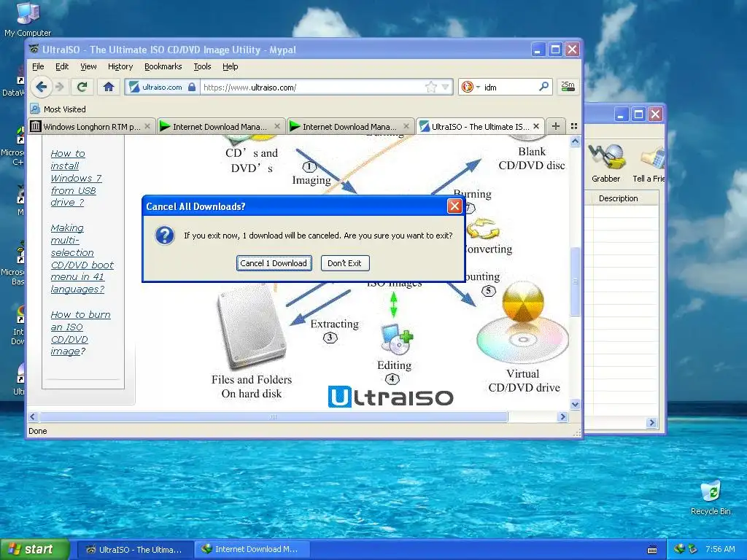Open the URL history dropdown arrow
Image resolution: width=747 pixels, height=560 pixels.
pos(445,87)
